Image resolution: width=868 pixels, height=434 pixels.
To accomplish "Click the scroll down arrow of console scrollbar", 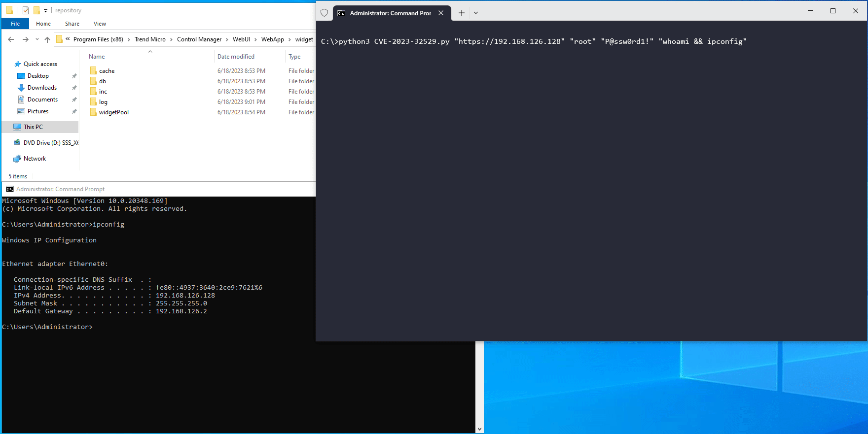I will [479, 429].
